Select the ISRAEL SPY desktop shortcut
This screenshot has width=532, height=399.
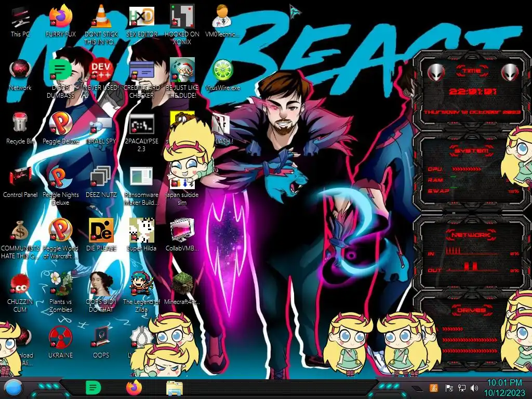pyautogui.click(x=101, y=131)
